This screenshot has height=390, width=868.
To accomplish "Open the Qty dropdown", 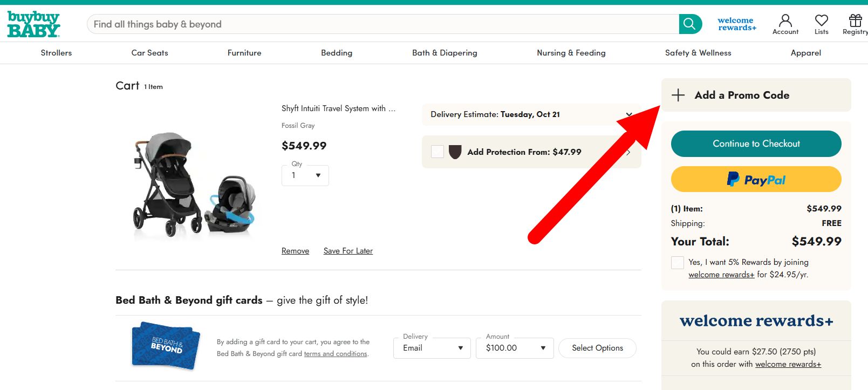I will coord(305,175).
